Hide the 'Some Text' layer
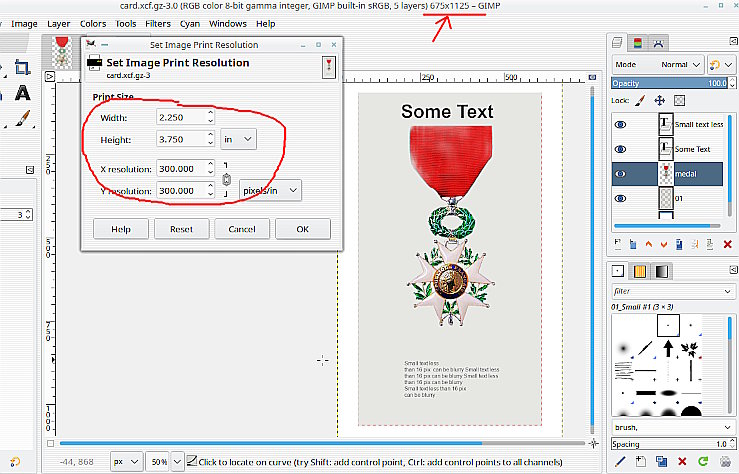Image resolution: width=739 pixels, height=474 pixels. pyautogui.click(x=621, y=149)
